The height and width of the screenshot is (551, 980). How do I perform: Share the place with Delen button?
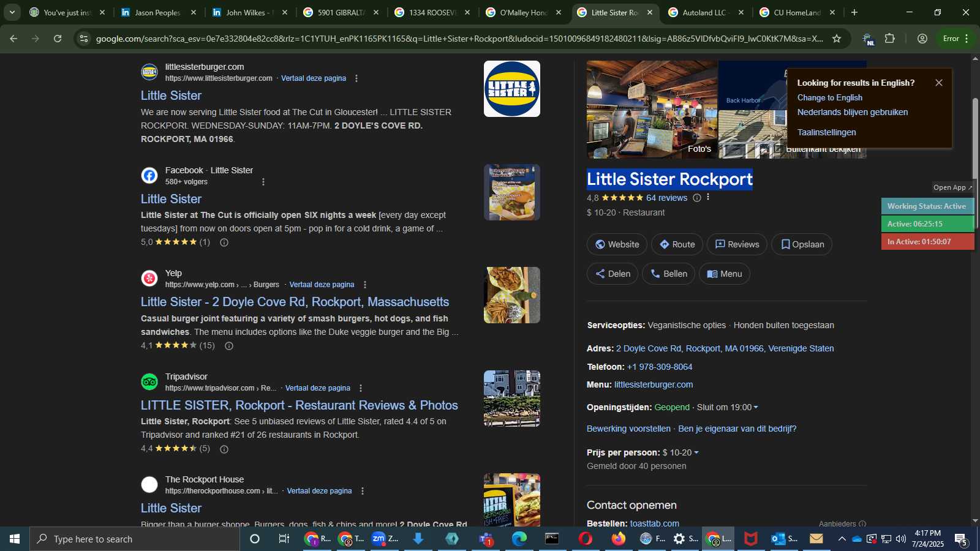click(x=612, y=274)
